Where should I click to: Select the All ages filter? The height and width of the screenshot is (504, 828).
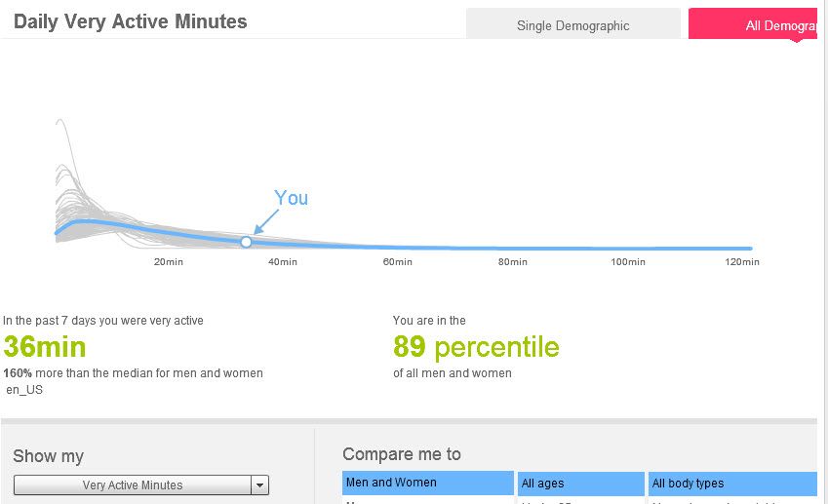click(x=580, y=484)
